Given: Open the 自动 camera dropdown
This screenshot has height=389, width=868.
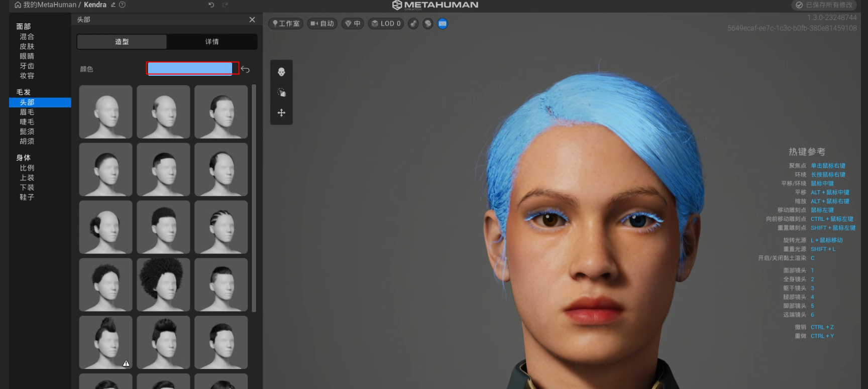Looking at the screenshot, I should click(x=322, y=24).
